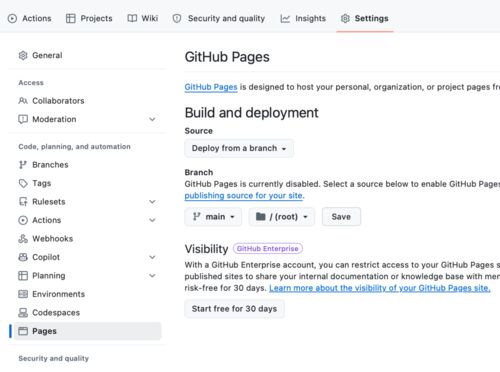Switch to the Wiki tab
This screenshot has height=372, width=500.
[x=143, y=19]
